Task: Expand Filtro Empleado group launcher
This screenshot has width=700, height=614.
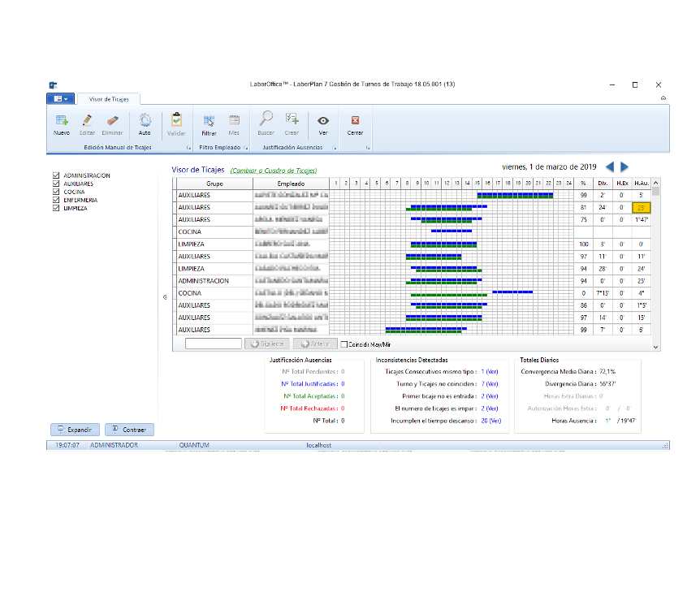Action: click(246, 148)
